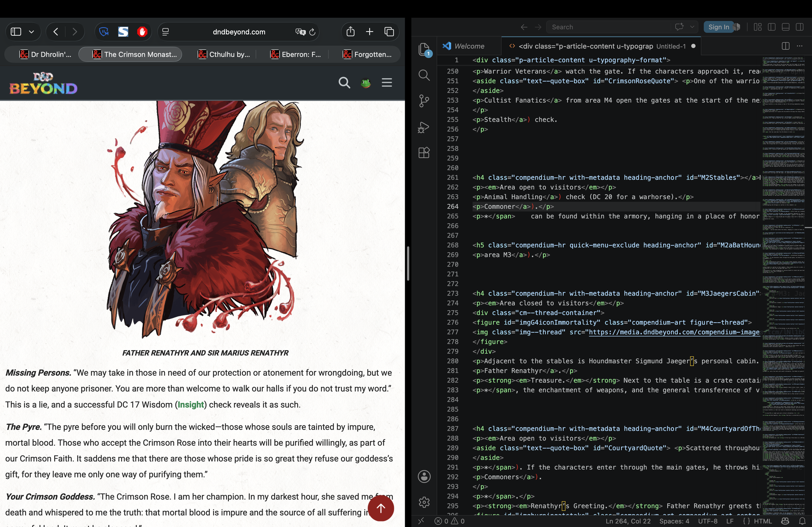This screenshot has width=812, height=527.
Task: Open VS Code Explorer view
Action: pyautogui.click(x=424, y=49)
